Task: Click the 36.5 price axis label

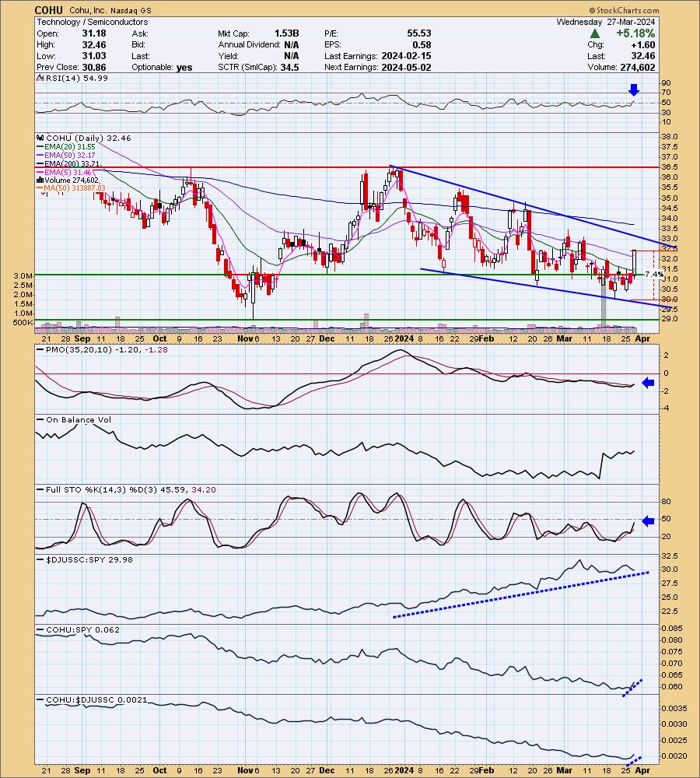Action: click(669, 167)
